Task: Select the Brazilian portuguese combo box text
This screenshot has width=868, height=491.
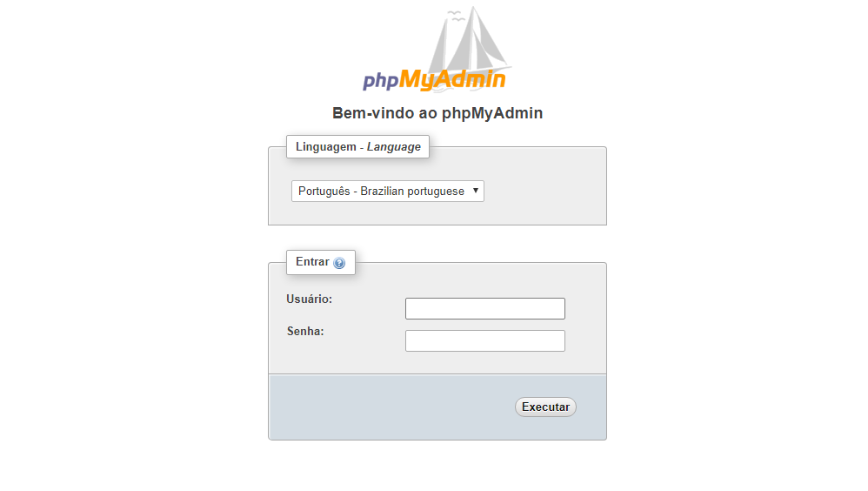Action: (x=382, y=192)
